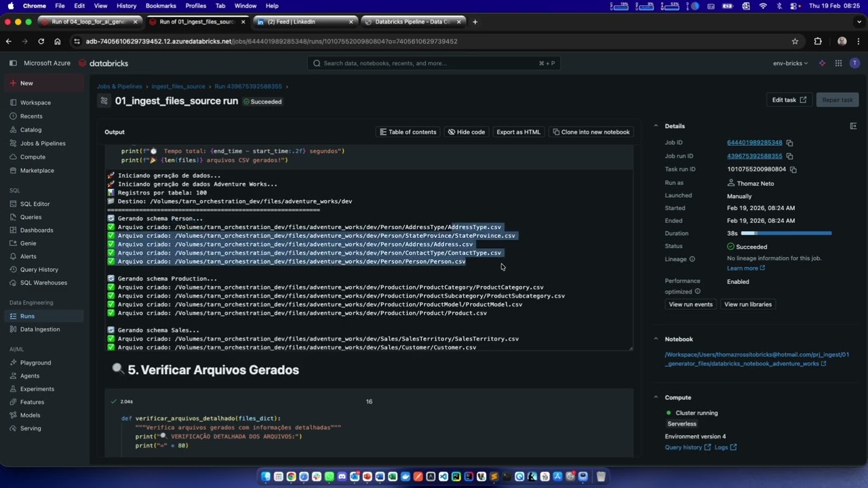Open Recents in sidebar
868x488 pixels.
pos(31,117)
